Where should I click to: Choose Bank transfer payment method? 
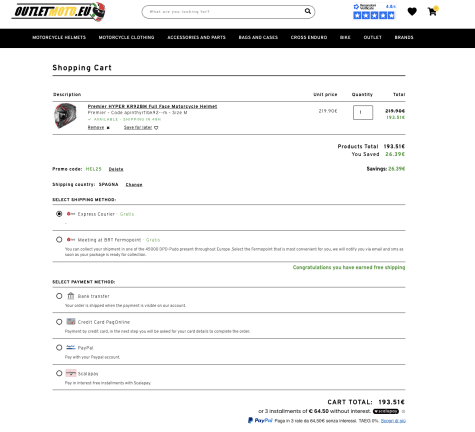[59, 296]
